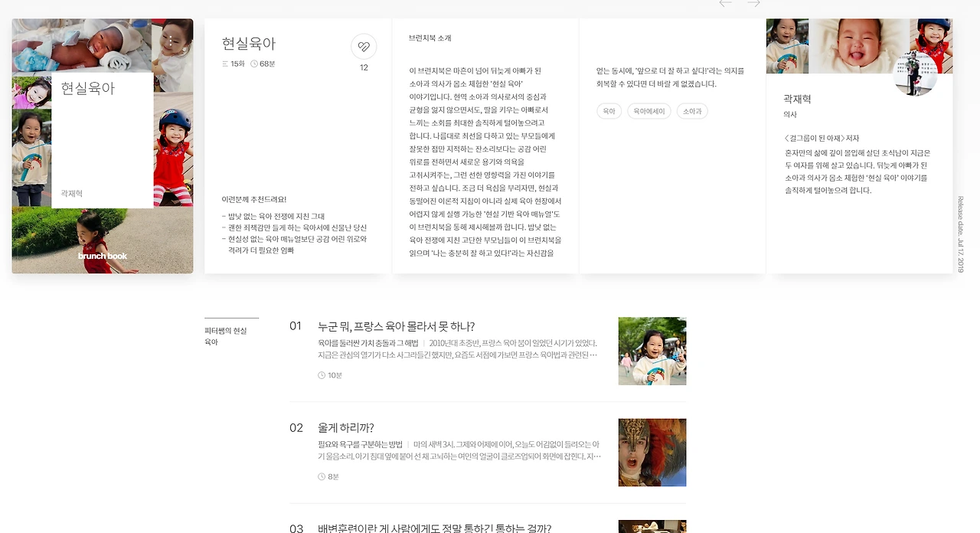Click the Release date Jul 17, 2019 text
This screenshot has height=533, width=980.
(960, 234)
